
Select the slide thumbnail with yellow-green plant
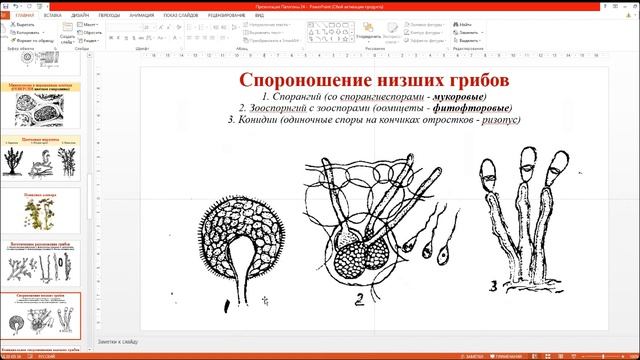(40, 211)
